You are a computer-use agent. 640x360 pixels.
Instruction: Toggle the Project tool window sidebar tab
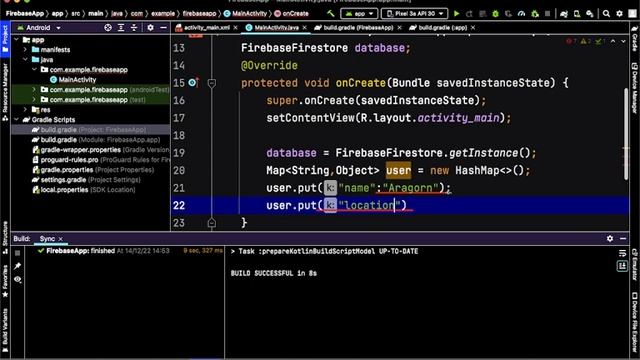point(5,39)
